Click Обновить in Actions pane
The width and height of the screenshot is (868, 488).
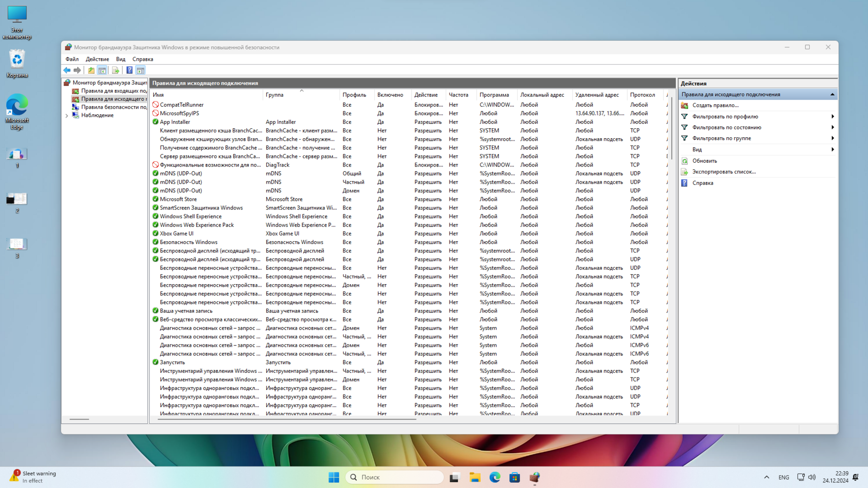[x=705, y=161]
